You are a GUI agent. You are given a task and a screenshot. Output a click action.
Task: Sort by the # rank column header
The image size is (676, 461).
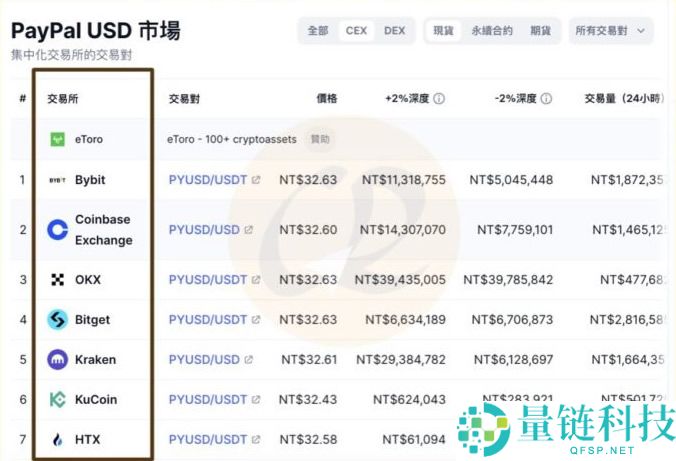pyautogui.click(x=22, y=99)
